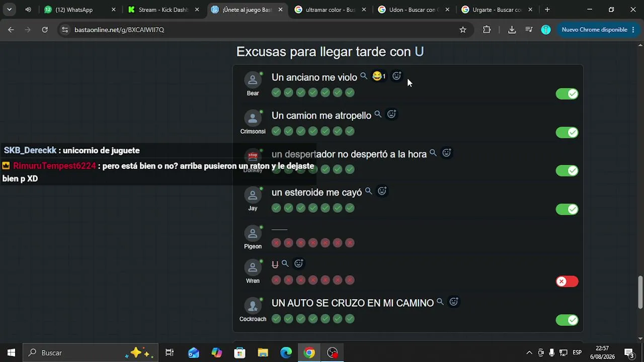Reload the bastaonline page
Viewport: 644px width, 362px height.
coord(45,30)
